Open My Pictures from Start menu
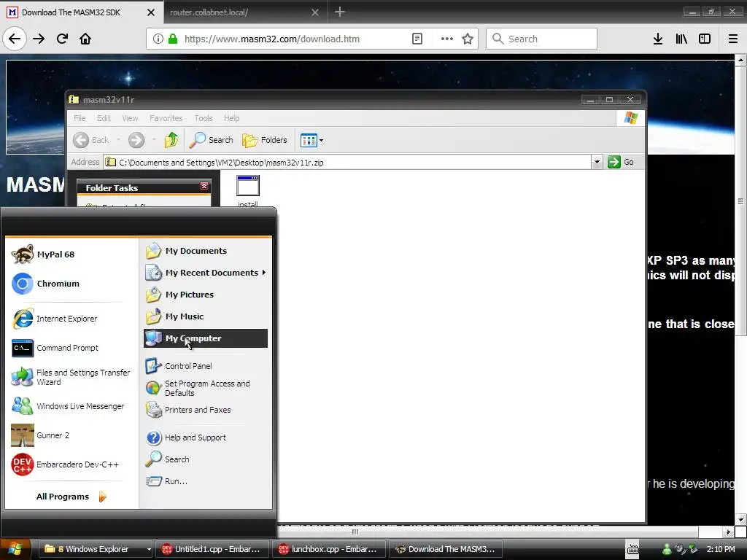This screenshot has width=747, height=560. click(x=205, y=295)
